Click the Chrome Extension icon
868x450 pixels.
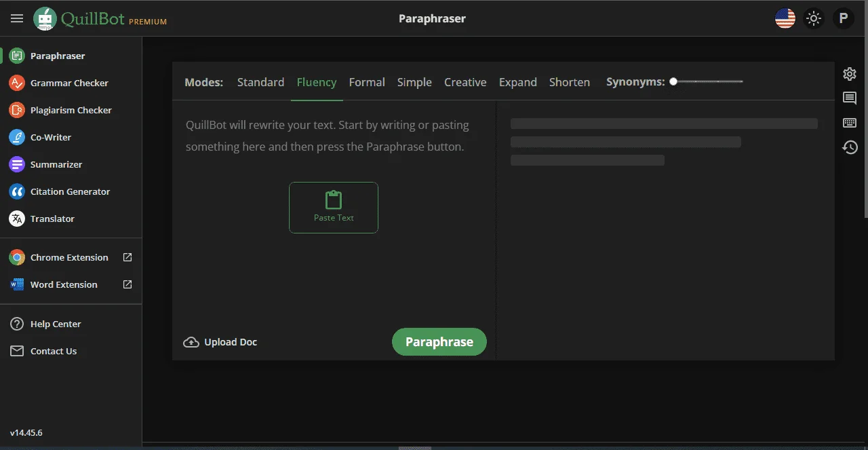[x=17, y=257]
